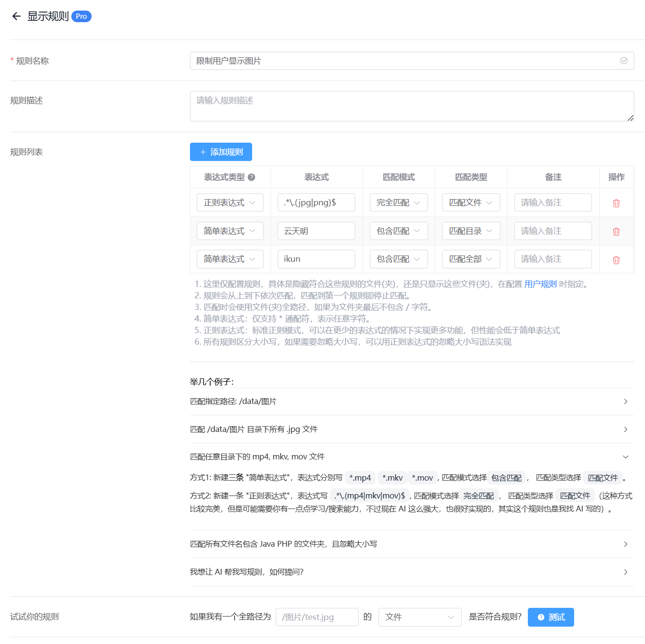Delete the ikun rule row

616,260
